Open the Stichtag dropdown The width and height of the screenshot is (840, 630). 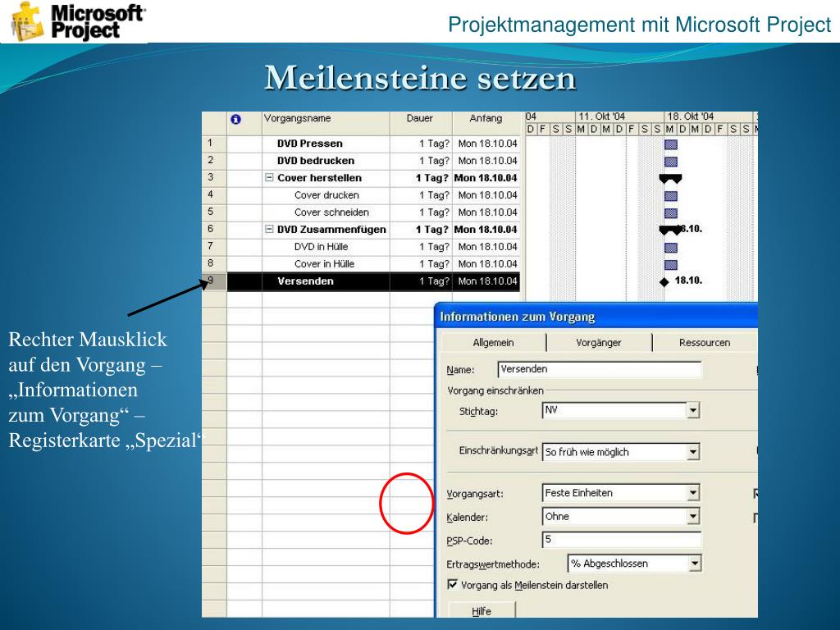click(693, 410)
